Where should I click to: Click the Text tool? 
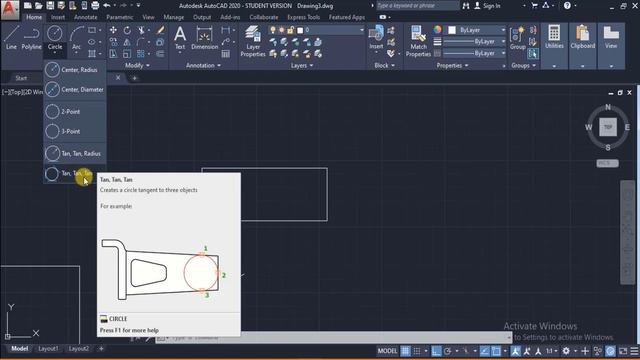(x=180, y=38)
